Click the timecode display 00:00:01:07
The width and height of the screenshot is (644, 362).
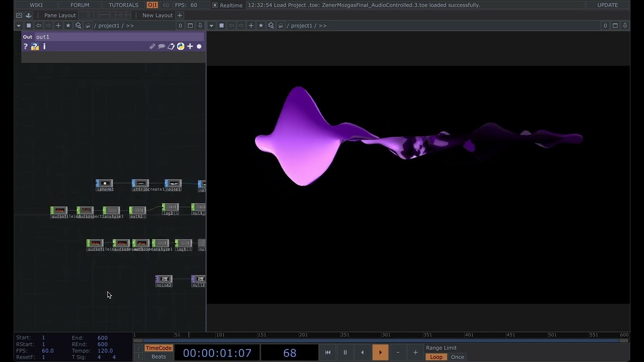[217, 353]
